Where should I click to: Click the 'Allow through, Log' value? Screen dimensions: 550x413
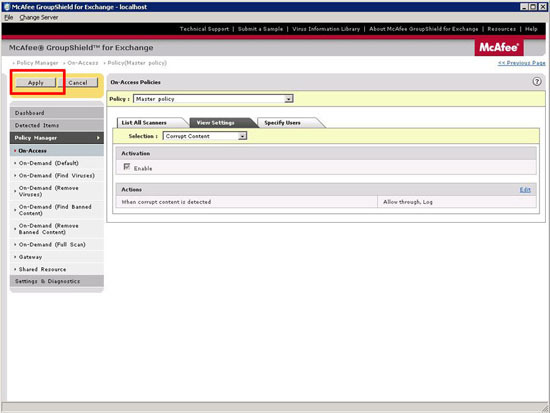point(408,202)
